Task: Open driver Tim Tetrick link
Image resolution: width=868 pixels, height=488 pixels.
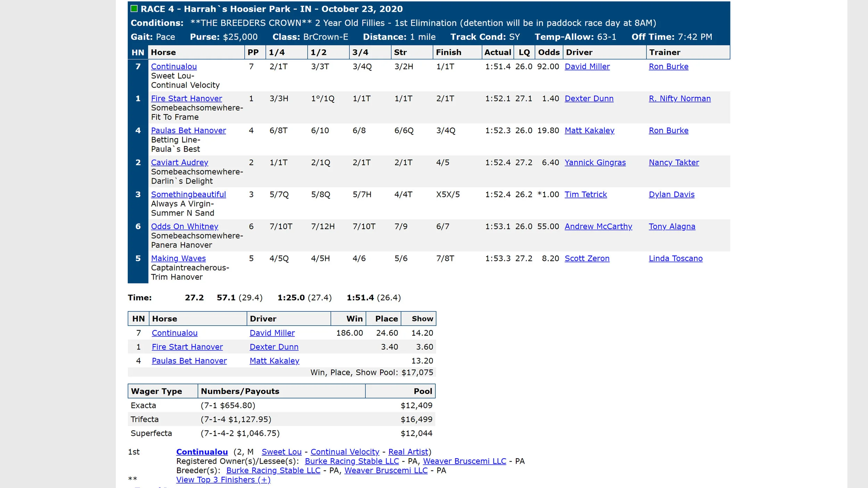Action: click(585, 194)
